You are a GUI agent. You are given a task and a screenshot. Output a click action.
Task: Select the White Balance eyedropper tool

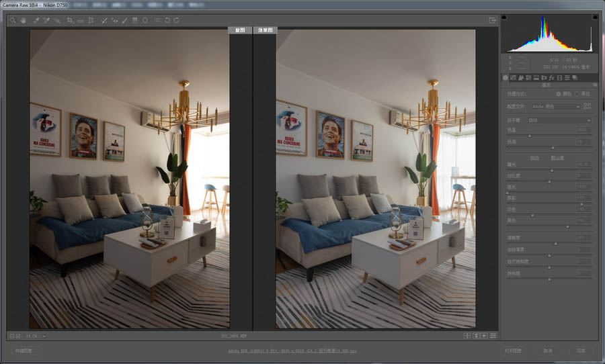point(36,20)
